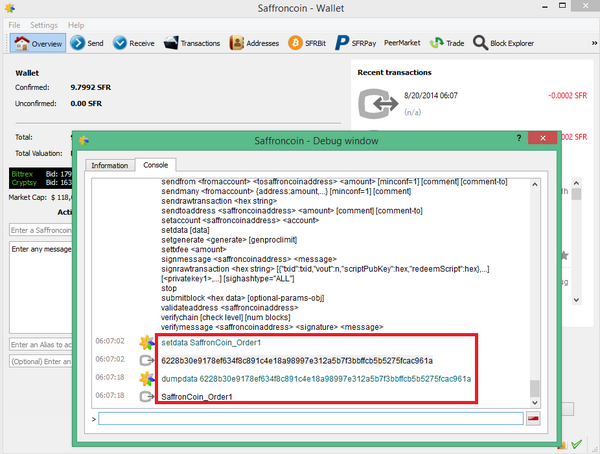Viewport: 600px width, 454px height.
Task: Click the green sync checkmark status icon
Action: (577, 444)
